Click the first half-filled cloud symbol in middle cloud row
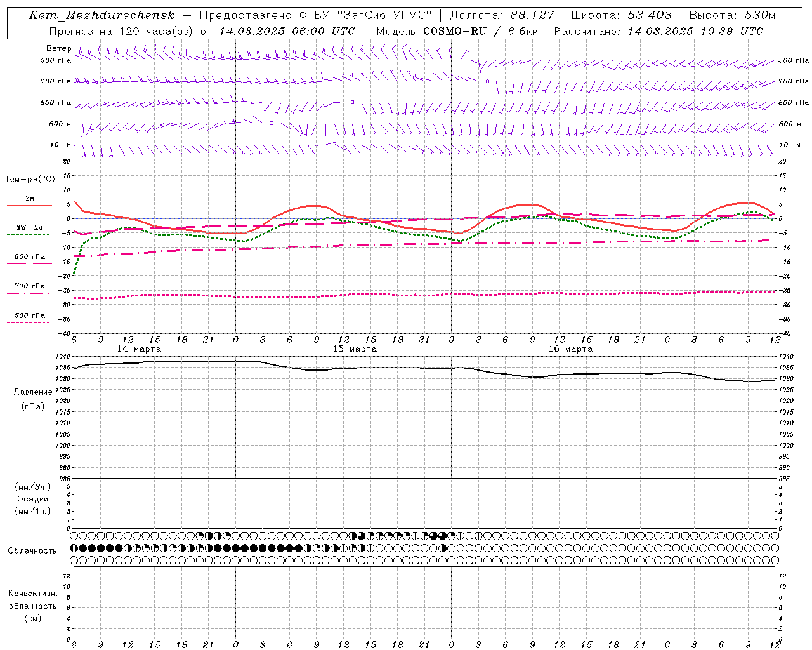Screen dimensions: 812x650 coord(74,548)
